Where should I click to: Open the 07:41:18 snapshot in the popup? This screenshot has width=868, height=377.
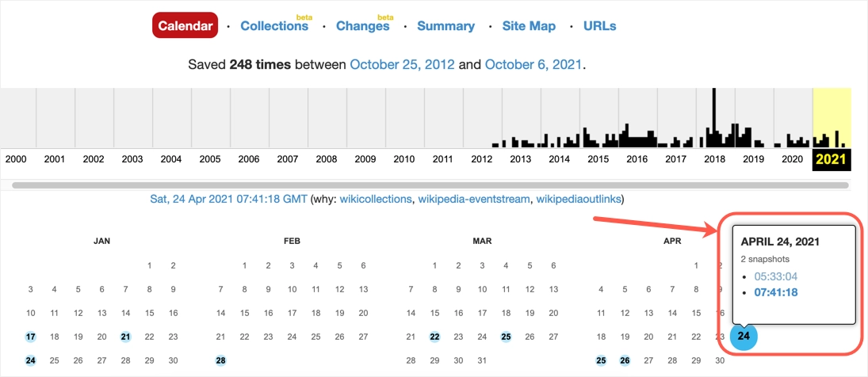(x=775, y=292)
